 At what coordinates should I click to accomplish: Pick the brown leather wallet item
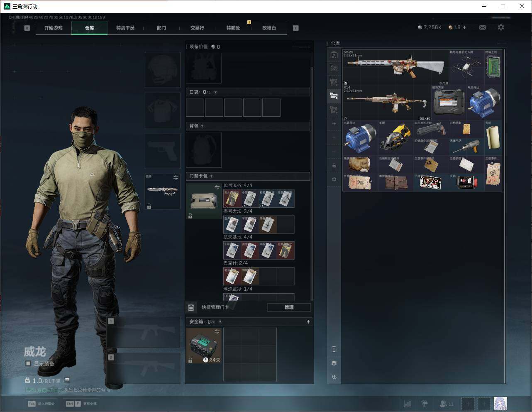click(396, 182)
